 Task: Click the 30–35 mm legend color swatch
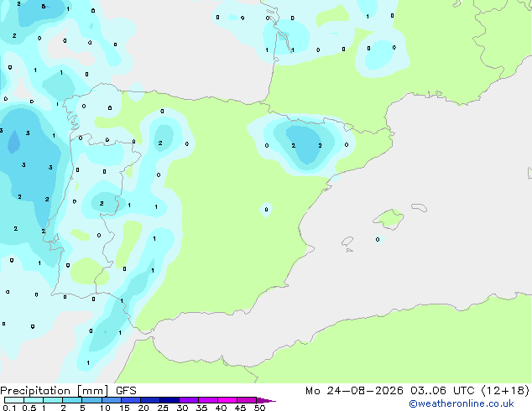[x=188, y=400]
